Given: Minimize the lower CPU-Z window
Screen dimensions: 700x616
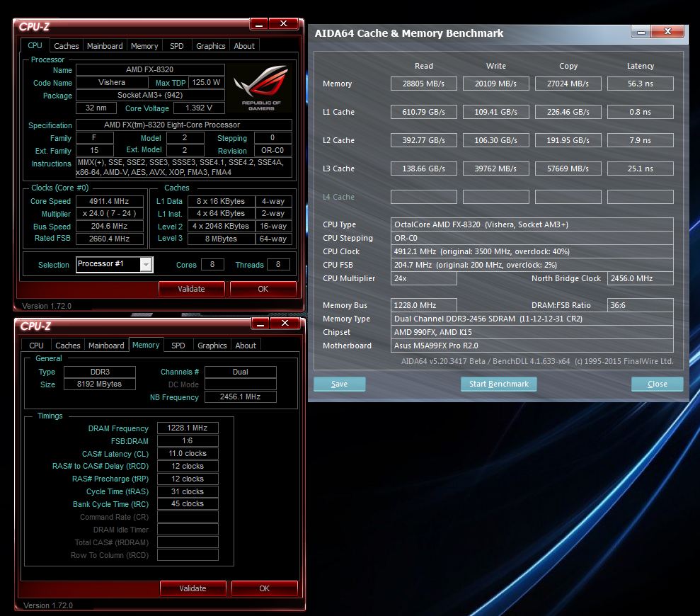Looking at the screenshot, I should (260, 323).
